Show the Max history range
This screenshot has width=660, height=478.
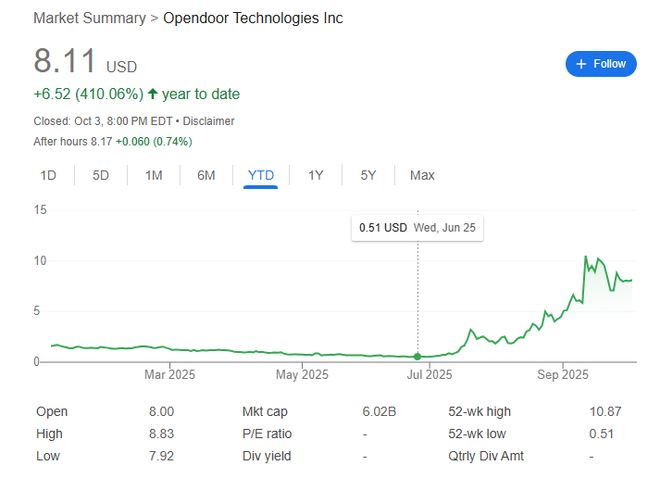pos(422,176)
